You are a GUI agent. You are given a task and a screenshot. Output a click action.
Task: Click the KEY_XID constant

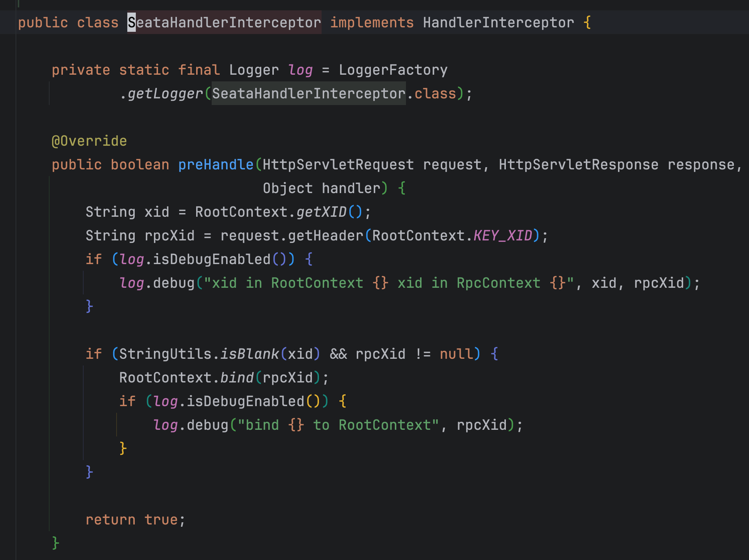click(503, 236)
